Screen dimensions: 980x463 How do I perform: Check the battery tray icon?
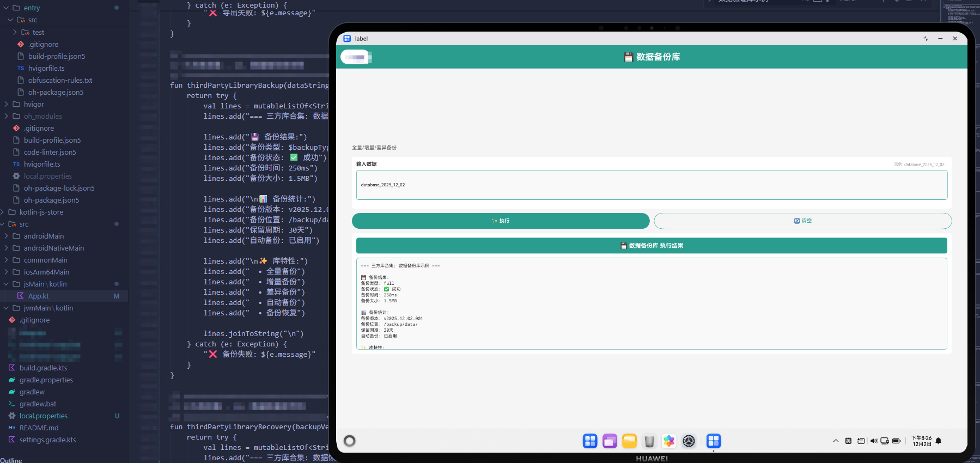tap(896, 441)
